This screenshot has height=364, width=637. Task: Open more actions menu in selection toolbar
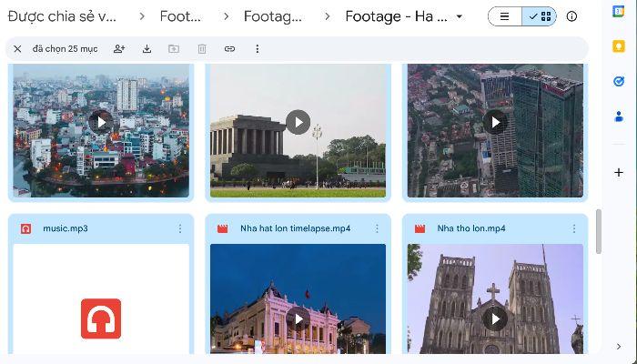coord(258,49)
